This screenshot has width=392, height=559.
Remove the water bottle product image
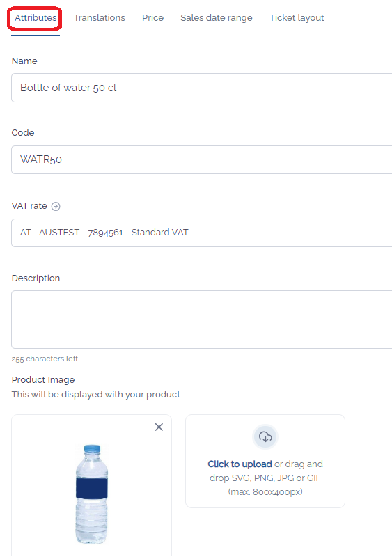[159, 427]
